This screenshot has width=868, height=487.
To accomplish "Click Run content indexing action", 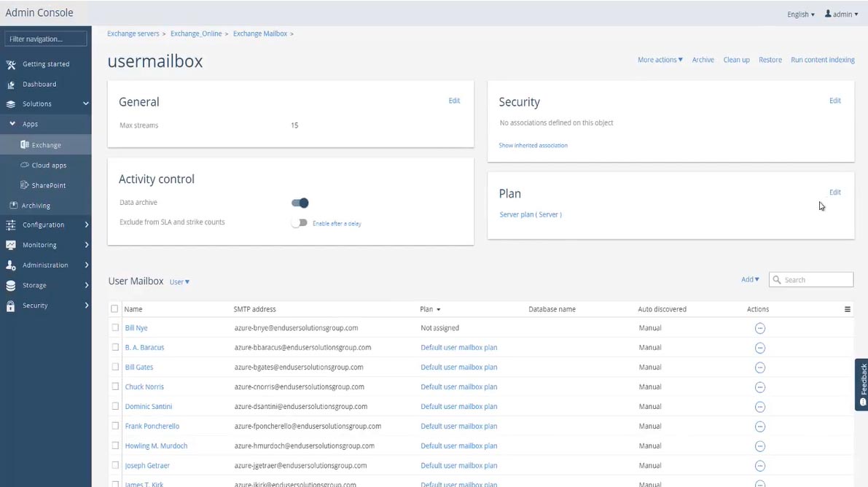I will click(823, 60).
